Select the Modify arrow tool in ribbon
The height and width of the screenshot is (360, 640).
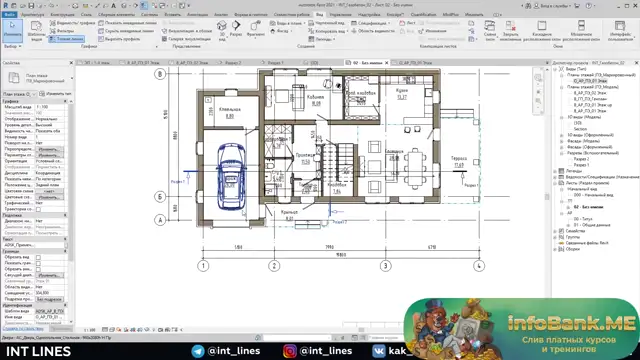[x=12, y=30]
